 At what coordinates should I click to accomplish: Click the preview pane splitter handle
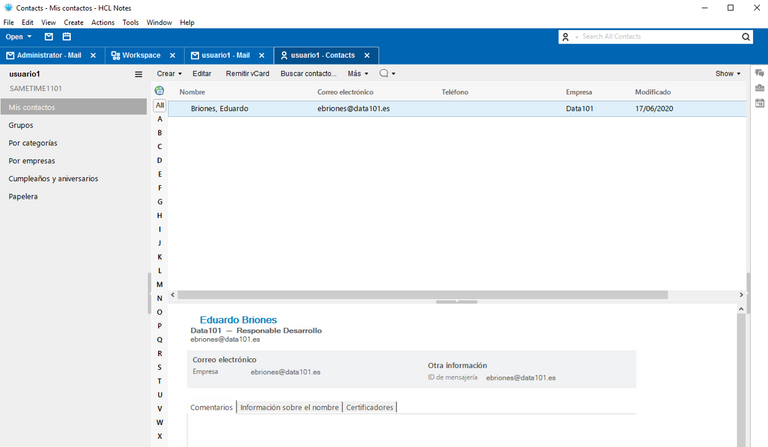456,302
